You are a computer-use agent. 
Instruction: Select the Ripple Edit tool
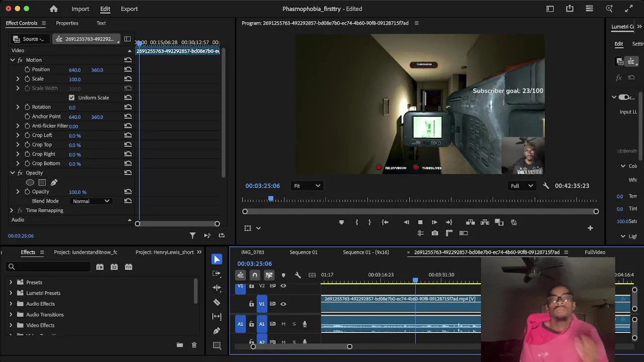point(217,288)
